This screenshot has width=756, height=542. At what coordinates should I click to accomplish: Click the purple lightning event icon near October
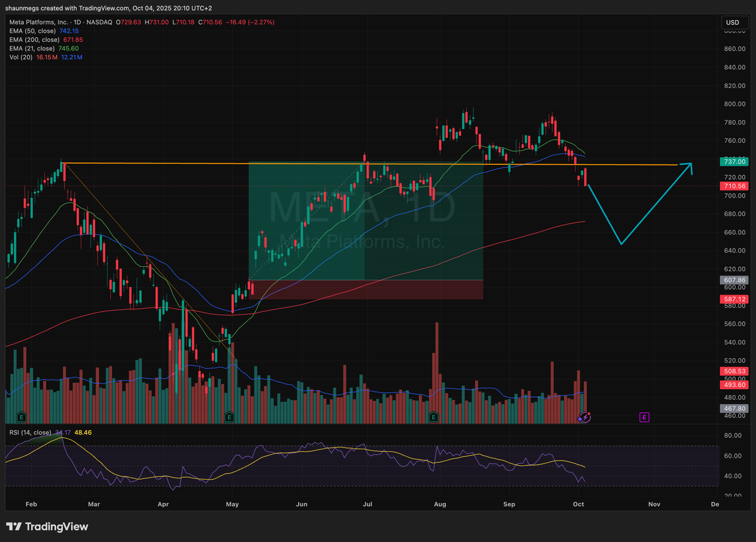585,417
